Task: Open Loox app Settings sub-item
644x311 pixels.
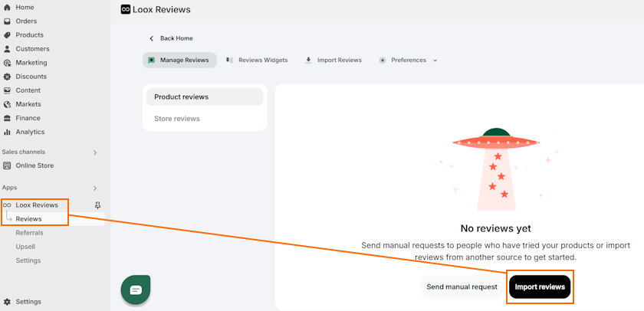Action: (x=28, y=260)
